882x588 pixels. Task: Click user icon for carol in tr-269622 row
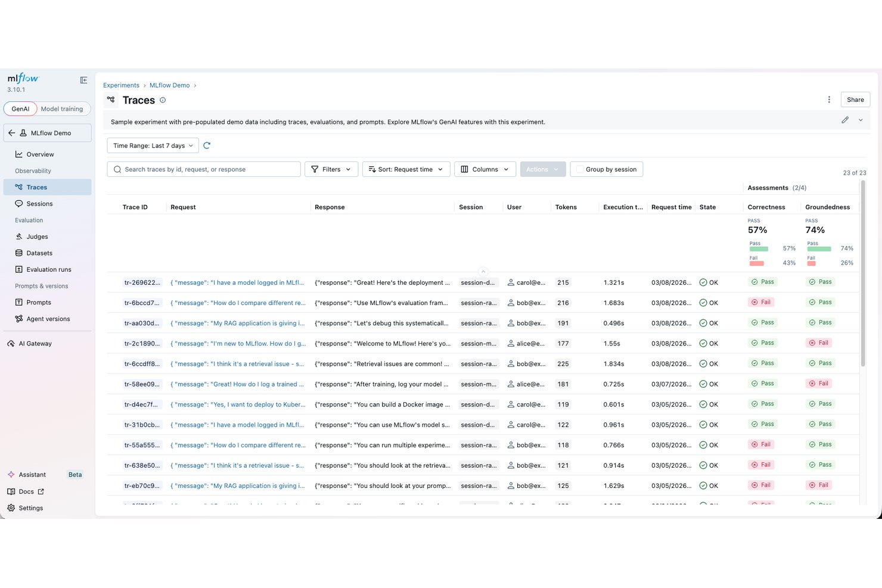pos(511,282)
